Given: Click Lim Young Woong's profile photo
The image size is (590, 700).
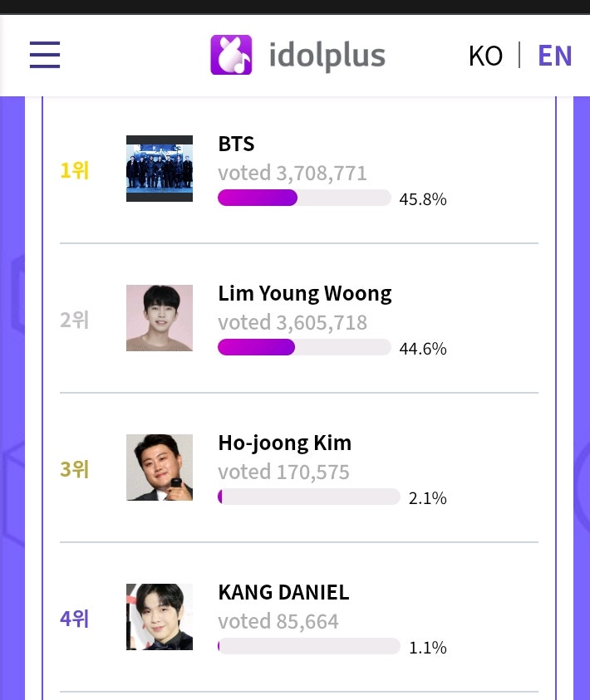Looking at the screenshot, I should click(x=159, y=318).
